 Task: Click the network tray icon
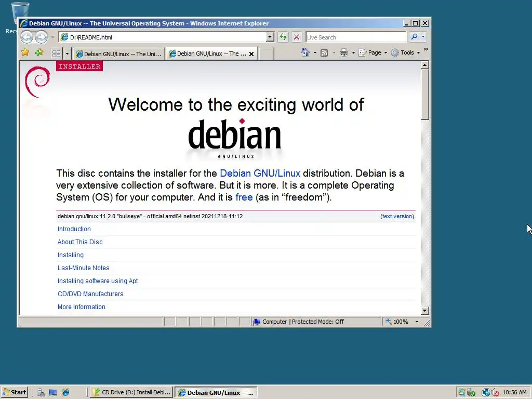click(485, 393)
